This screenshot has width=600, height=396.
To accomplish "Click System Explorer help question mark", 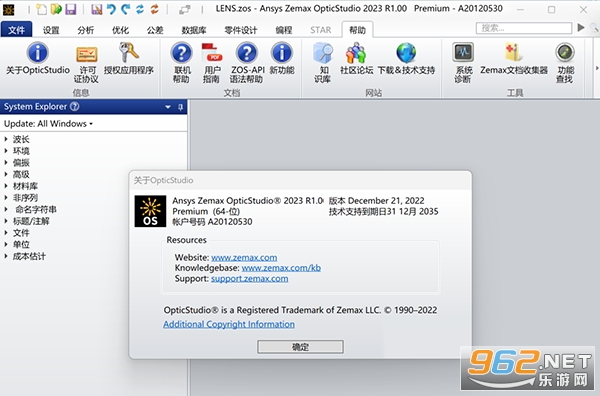I will tap(75, 107).
